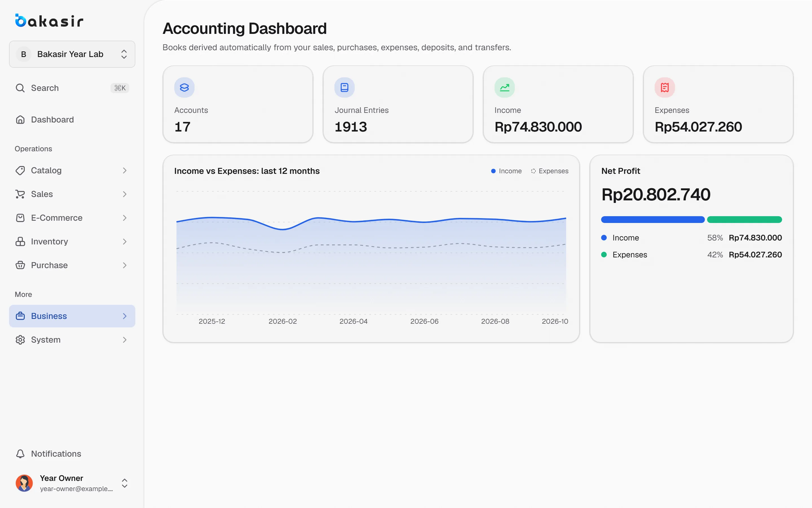Expand the Sales chevron
This screenshot has height=508, width=812.
(x=125, y=194)
